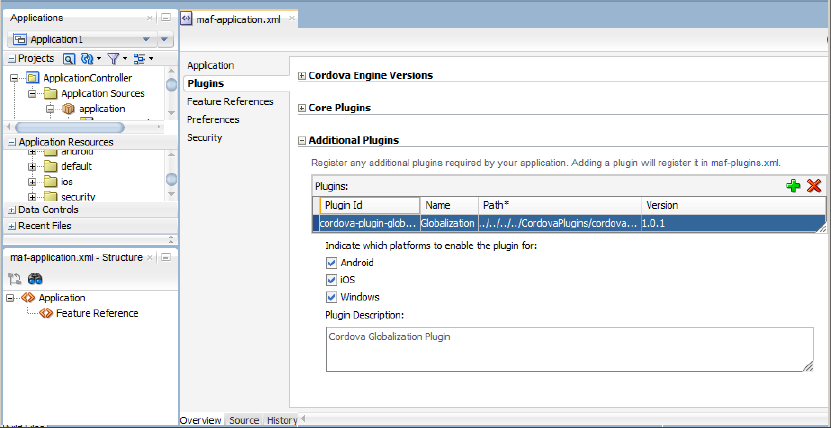831x428 pixels.
Task: Select the cordova-plugin-glob plugin id cell
Action: pos(369,224)
